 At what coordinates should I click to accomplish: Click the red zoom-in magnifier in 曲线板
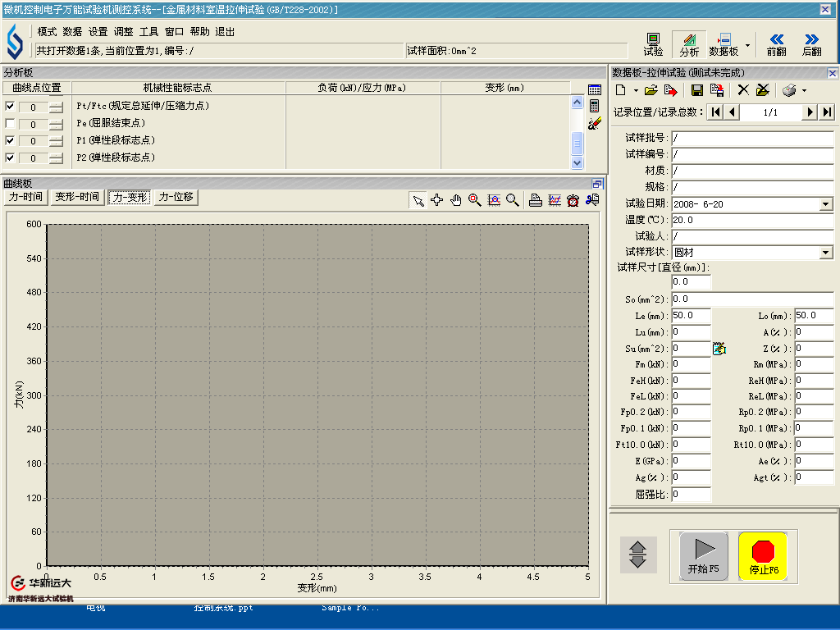pyautogui.click(x=475, y=200)
